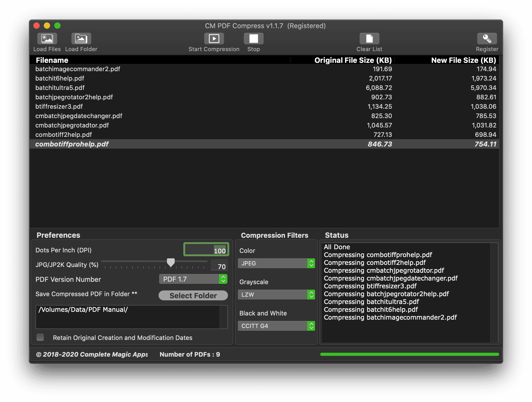Click the output folder path text box

tap(131, 317)
